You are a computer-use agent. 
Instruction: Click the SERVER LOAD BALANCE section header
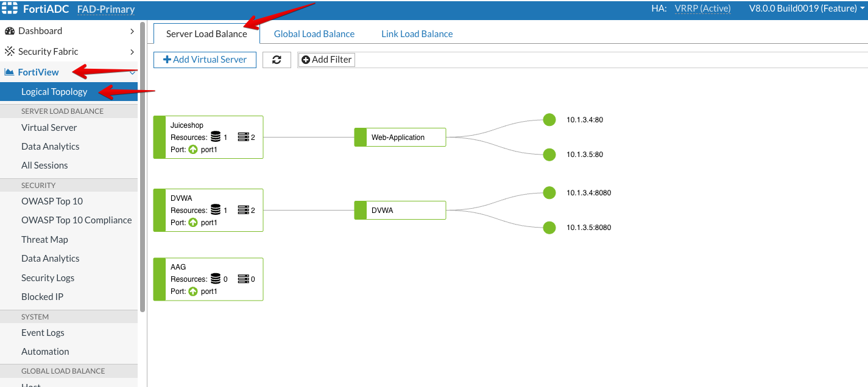pos(69,111)
